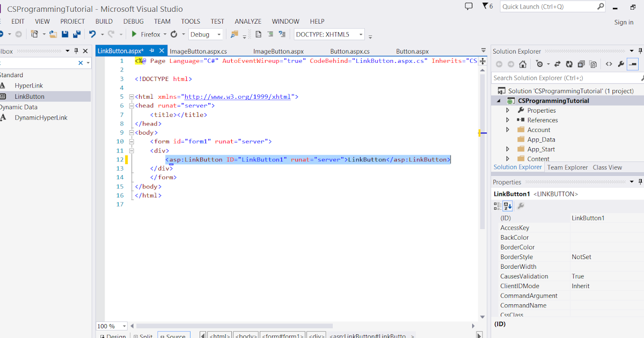
Task: Switch to Design view at the bottom
Action: point(113,335)
